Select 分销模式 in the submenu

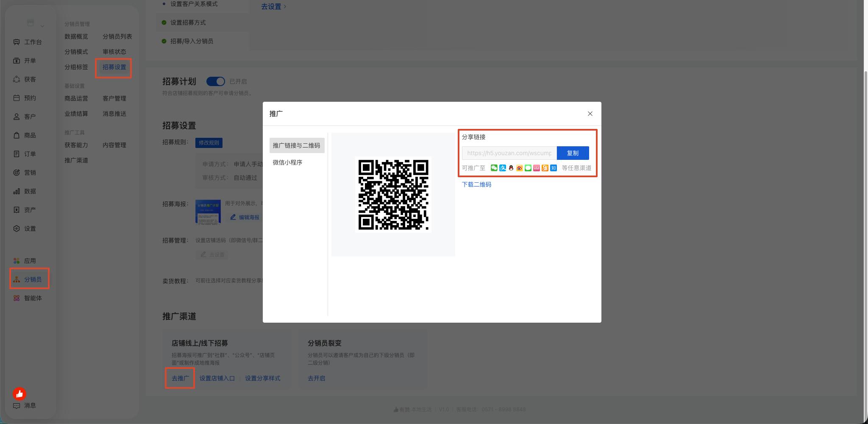point(76,52)
